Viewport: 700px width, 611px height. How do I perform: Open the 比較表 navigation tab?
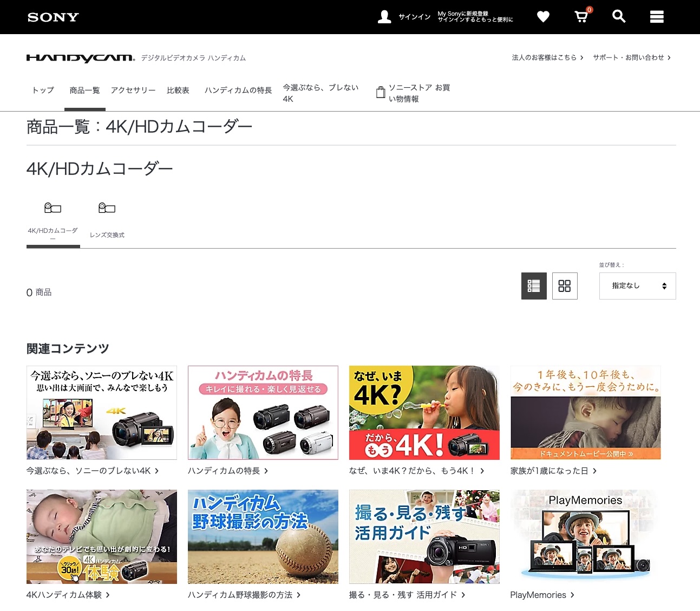pos(178,90)
